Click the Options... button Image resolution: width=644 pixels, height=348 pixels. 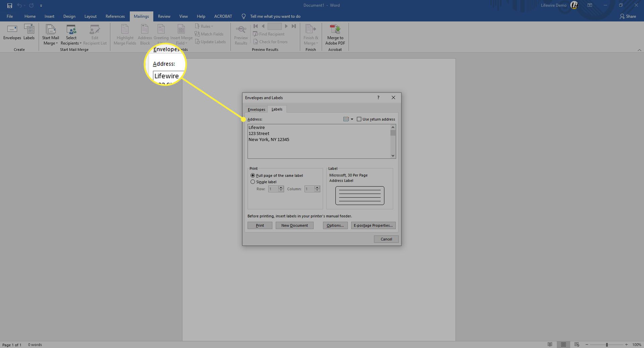tap(335, 225)
